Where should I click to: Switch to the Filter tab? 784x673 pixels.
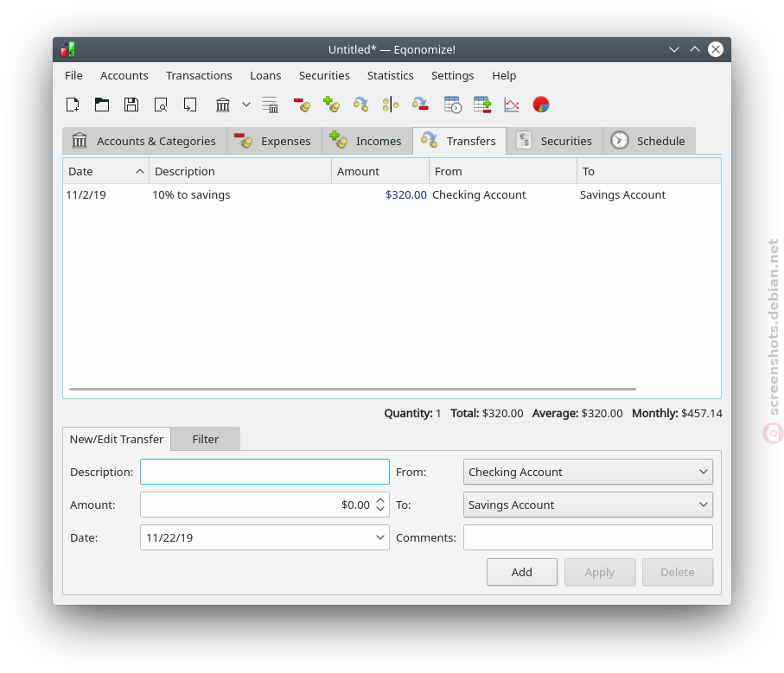click(x=206, y=439)
